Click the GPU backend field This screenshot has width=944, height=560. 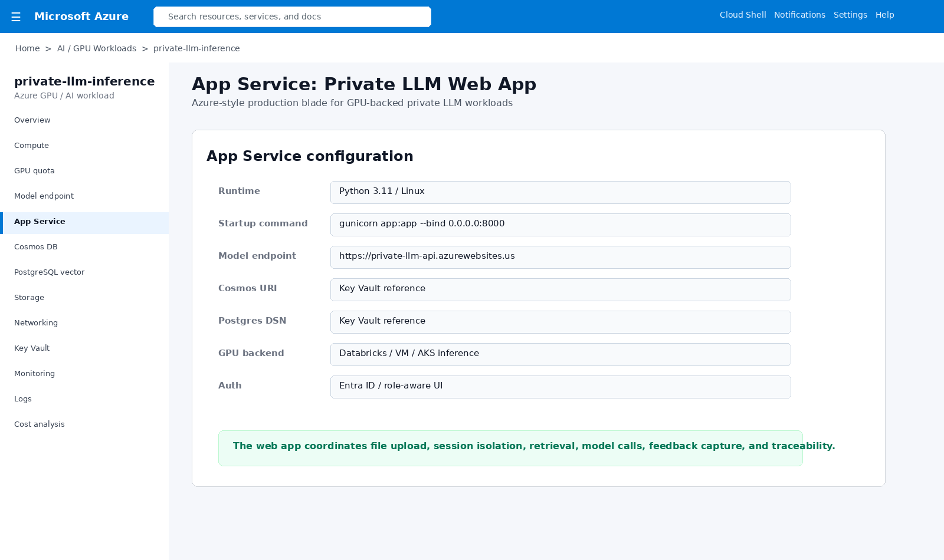[560, 354]
